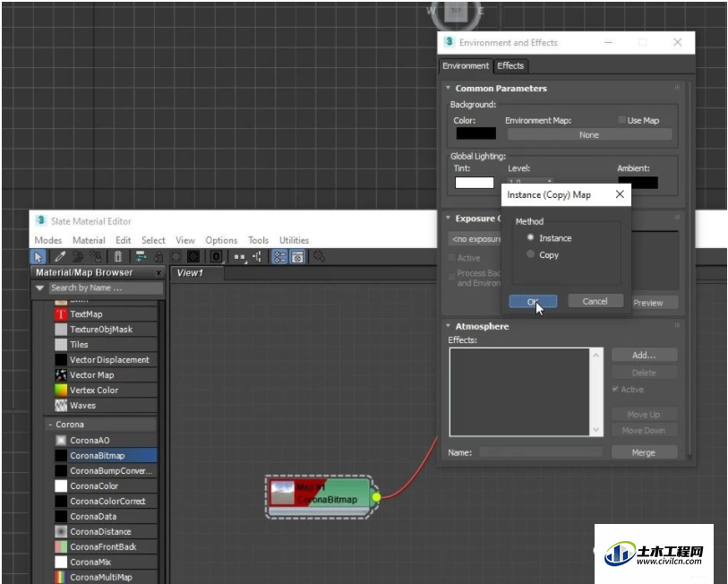728x584 pixels.
Task: Choose the Vector Map entry
Action: (106, 375)
